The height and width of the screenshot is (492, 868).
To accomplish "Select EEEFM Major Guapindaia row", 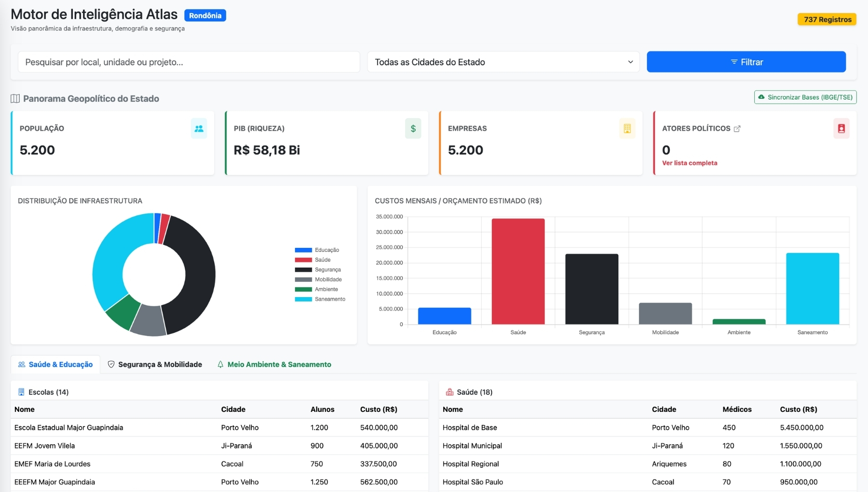I will coord(219,482).
